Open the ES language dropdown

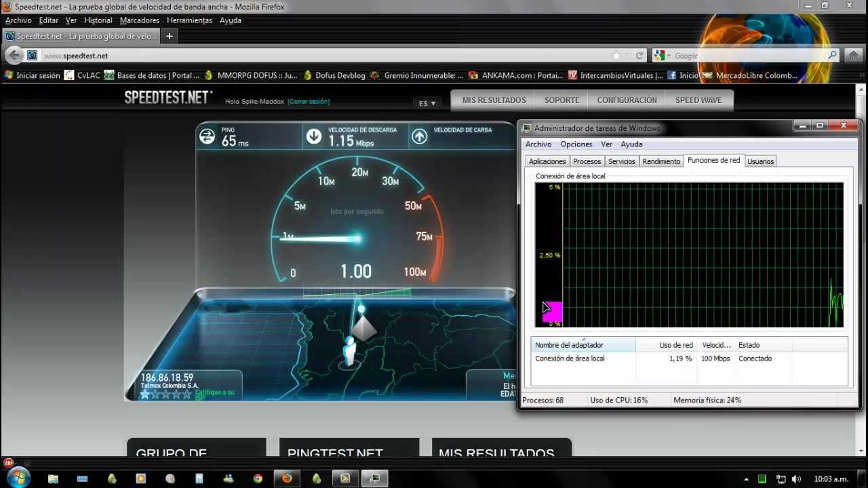coord(427,103)
